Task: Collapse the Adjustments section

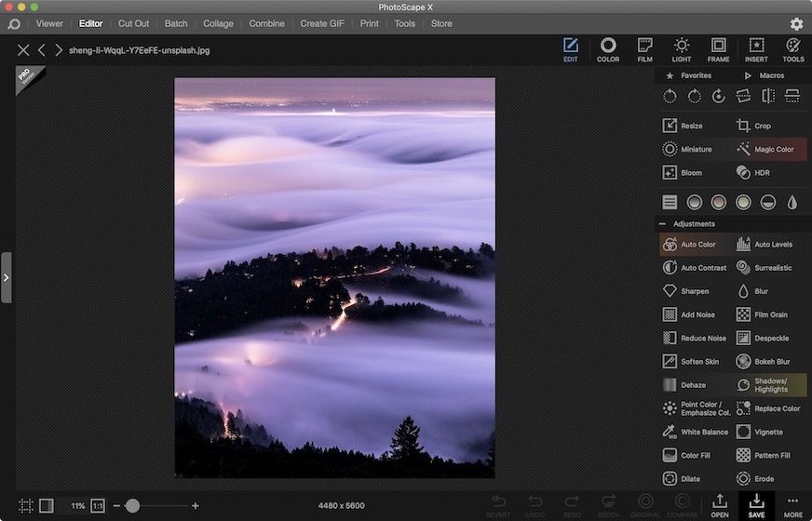Action: pos(662,224)
